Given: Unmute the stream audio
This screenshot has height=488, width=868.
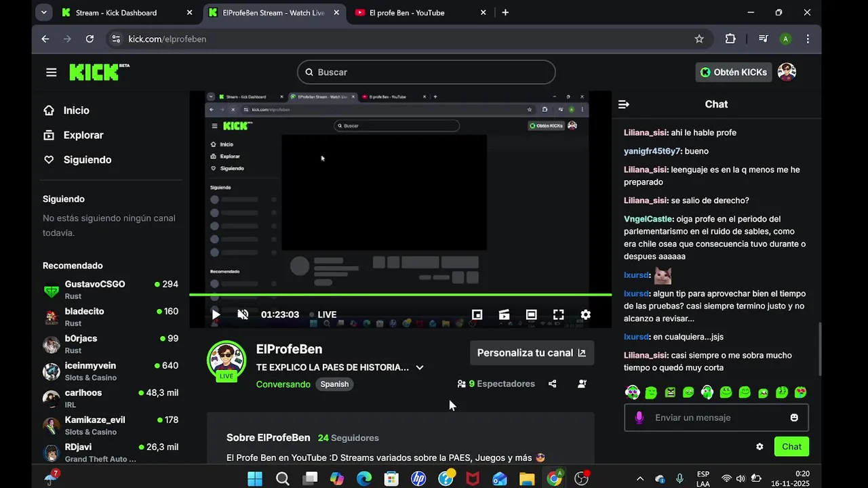Looking at the screenshot, I should click(x=243, y=314).
